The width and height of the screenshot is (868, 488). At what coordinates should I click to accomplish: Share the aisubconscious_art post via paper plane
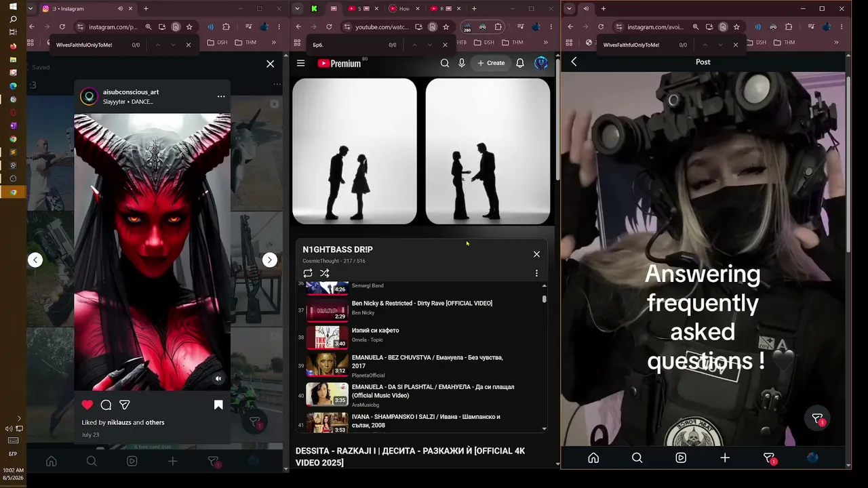pyautogui.click(x=125, y=405)
